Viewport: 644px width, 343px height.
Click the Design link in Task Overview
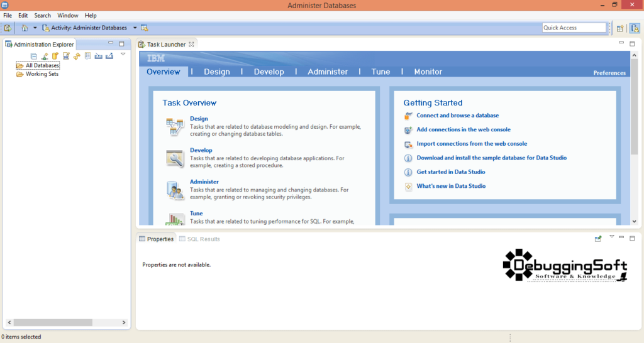point(199,119)
